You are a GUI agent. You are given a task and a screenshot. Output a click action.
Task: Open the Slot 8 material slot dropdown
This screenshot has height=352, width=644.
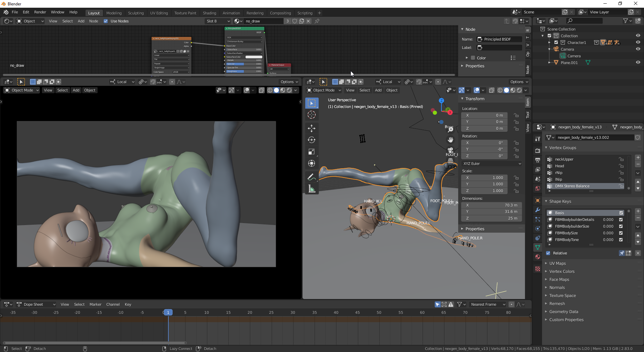[x=218, y=21]
